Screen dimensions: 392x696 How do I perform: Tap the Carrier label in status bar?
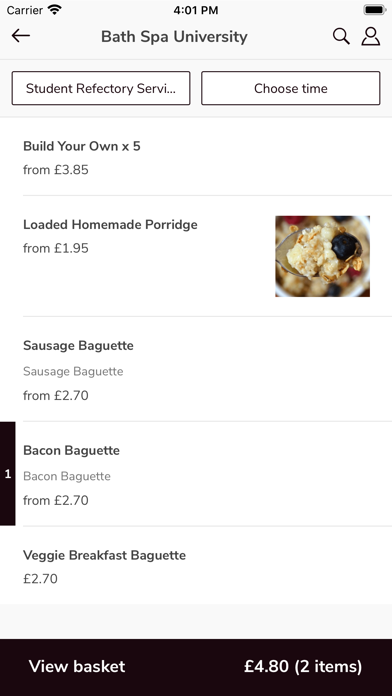point(25,10)
